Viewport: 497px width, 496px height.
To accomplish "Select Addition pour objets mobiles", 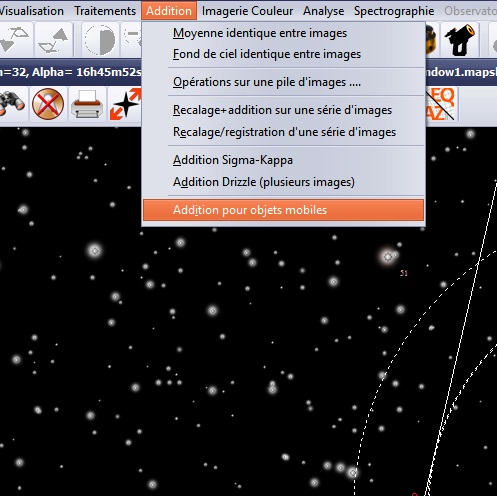I will 283,210.
